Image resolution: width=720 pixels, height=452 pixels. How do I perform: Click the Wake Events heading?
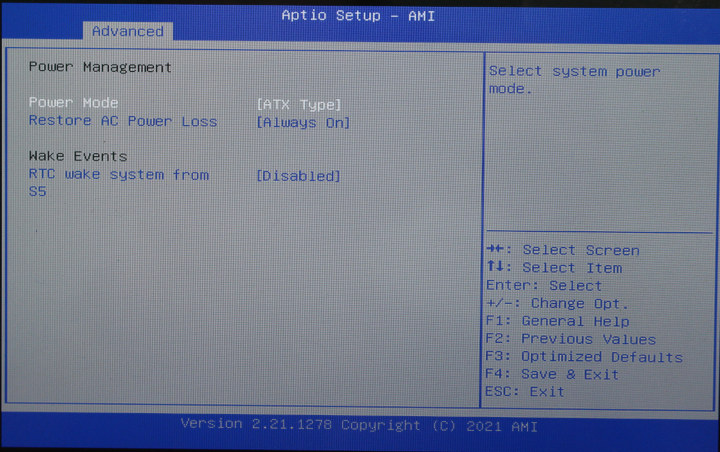tap(78, 156)
